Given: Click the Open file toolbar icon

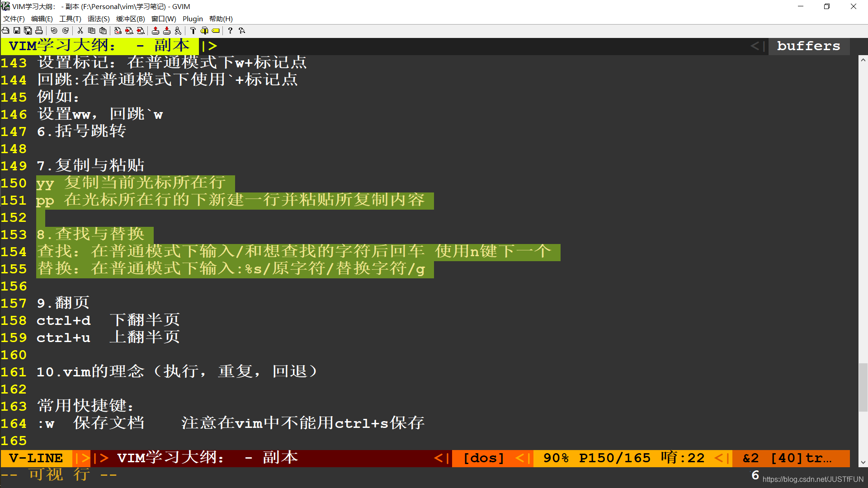Looking at the screenshot, I should [5, 31].
